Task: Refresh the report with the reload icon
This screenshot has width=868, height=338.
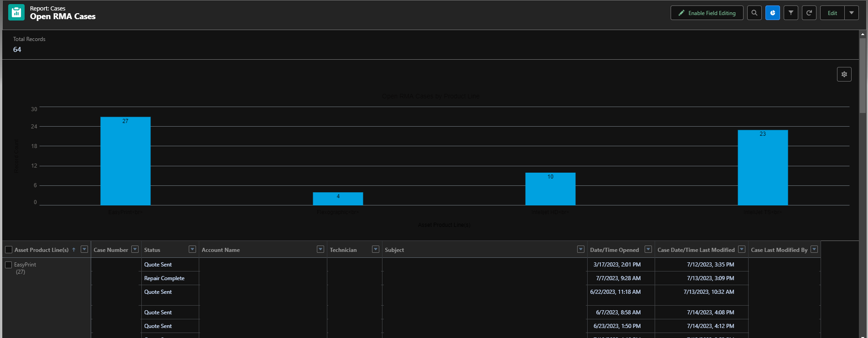Action: 809,13
